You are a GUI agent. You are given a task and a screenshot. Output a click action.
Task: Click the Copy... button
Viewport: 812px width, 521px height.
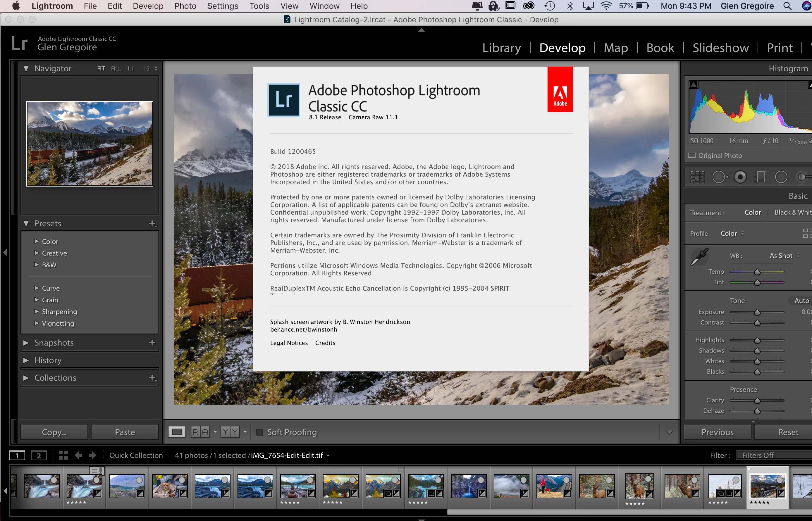coord(54,432)
